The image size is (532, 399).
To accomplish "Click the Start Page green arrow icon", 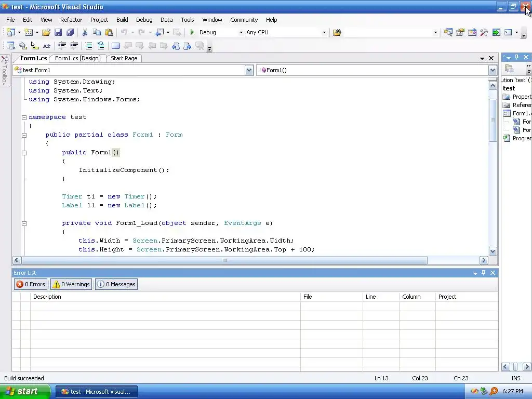I will click(x=496, y=32).
